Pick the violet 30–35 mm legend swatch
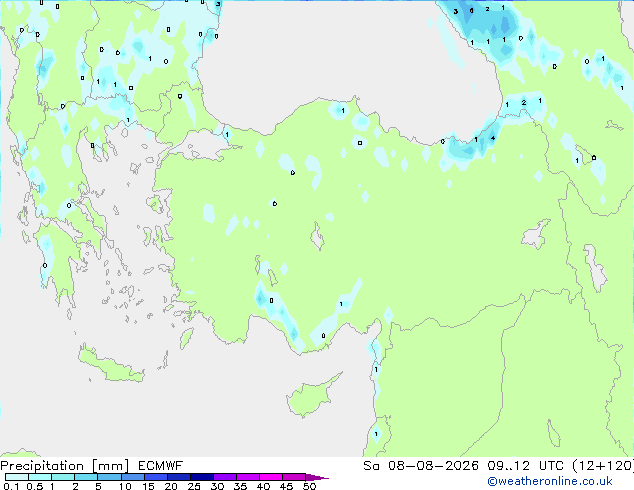 pyautogui.click(x=225, y=477)
